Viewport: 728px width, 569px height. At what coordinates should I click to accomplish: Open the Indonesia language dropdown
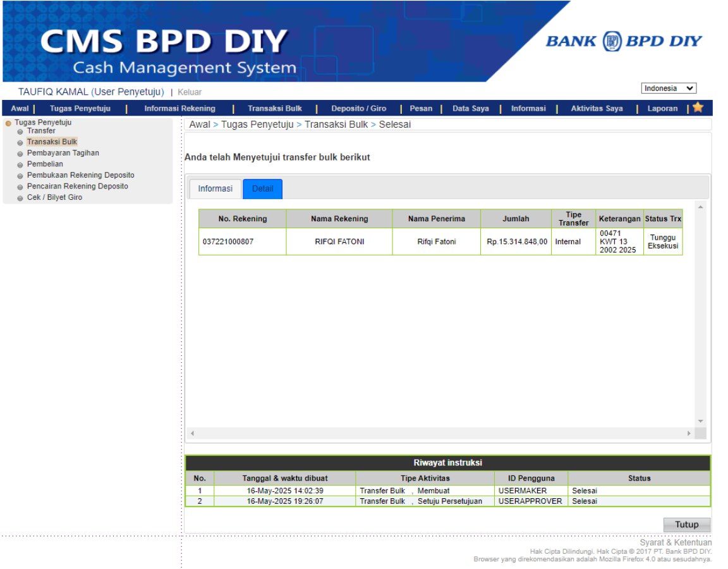[x=669, y=89]
